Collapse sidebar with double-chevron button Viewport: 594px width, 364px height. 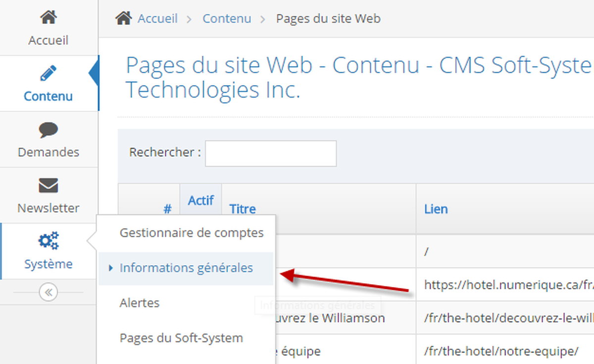pos(48,292)
